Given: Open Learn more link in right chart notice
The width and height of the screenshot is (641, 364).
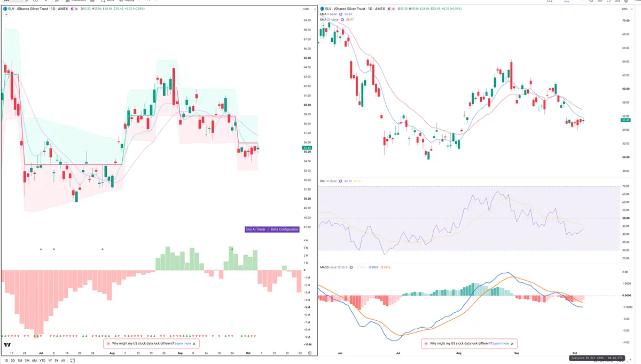Looking at the screenshot, I should tap(501, 344).
